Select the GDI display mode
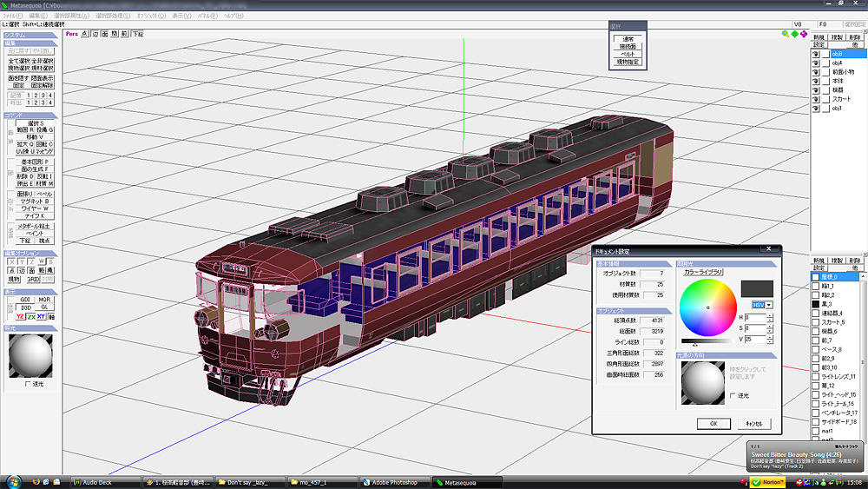The width and height of the screenshot is (868, 489). 25,300
